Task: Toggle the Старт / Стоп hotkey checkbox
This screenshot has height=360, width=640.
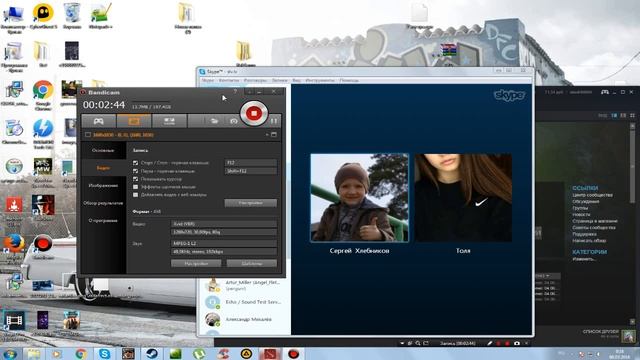Action: point(136,162)
